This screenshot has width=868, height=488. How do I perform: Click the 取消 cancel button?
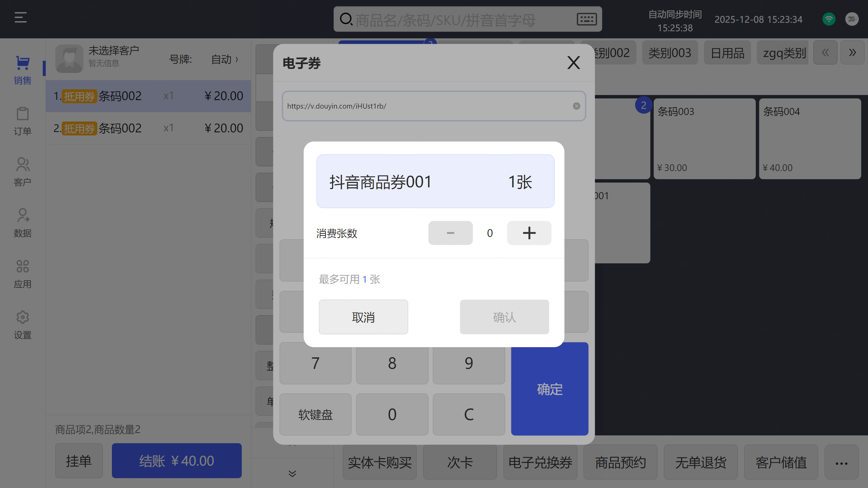[x=363, y=317]
